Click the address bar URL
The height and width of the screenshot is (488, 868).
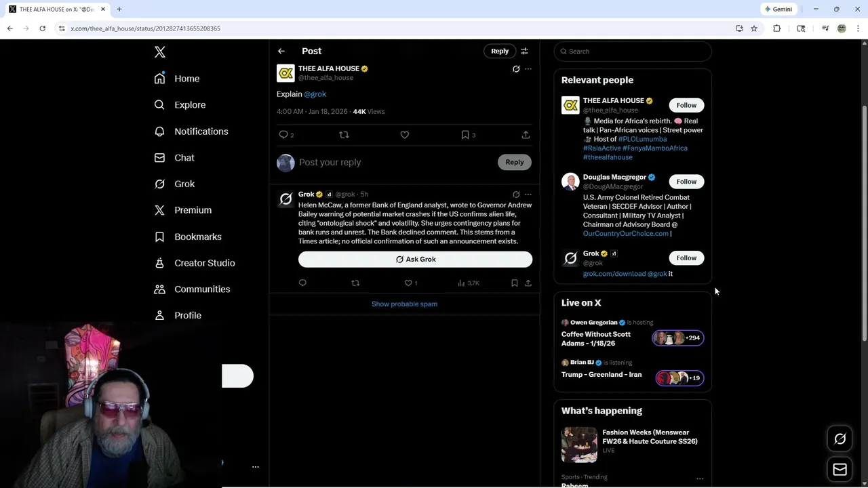click(x=145, y=28)
